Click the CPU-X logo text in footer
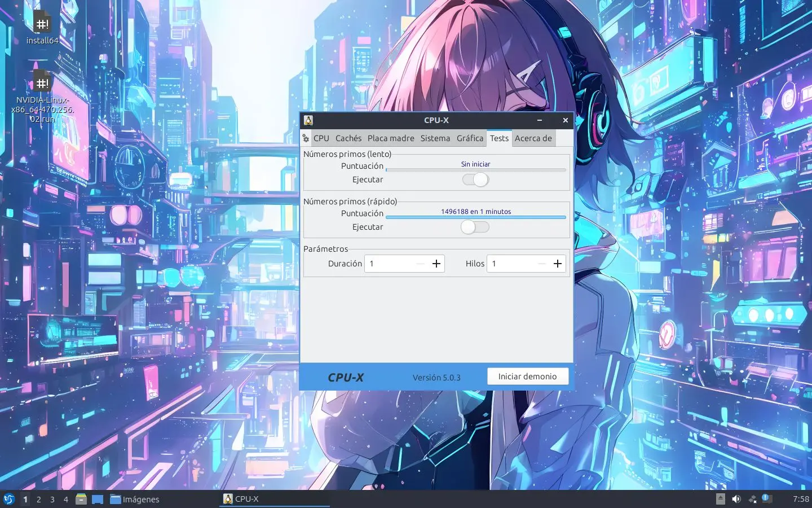 coord(346,378)
